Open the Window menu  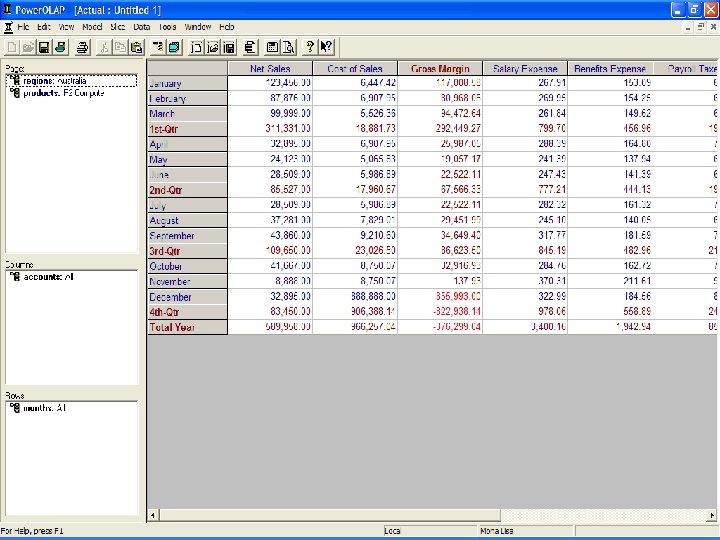coord(198,27)
